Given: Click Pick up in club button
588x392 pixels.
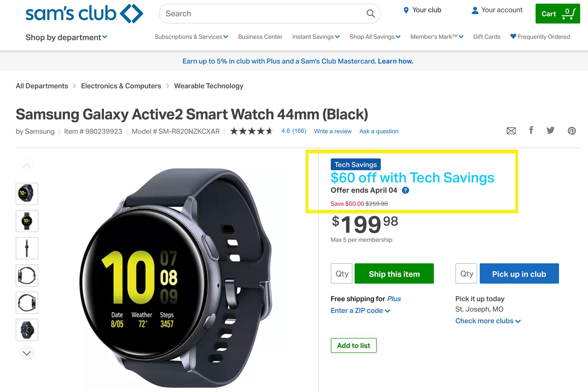Looking at the screenshot, I should pyautogui.click(x=519, y=274).
